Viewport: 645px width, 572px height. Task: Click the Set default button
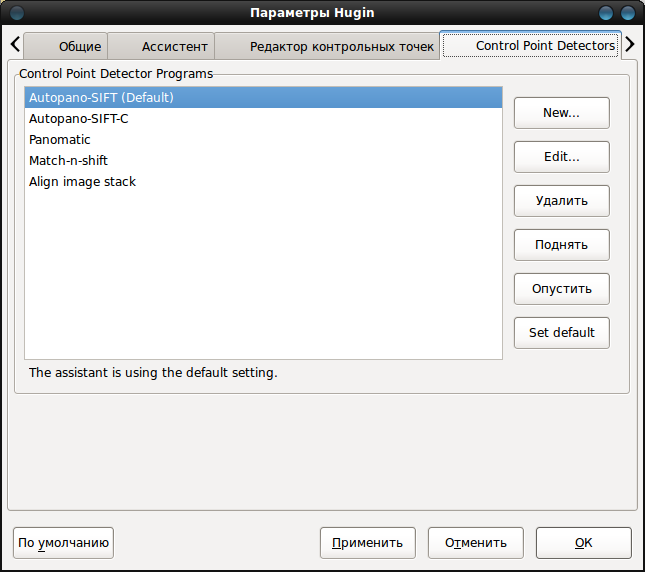coord(561,333)
